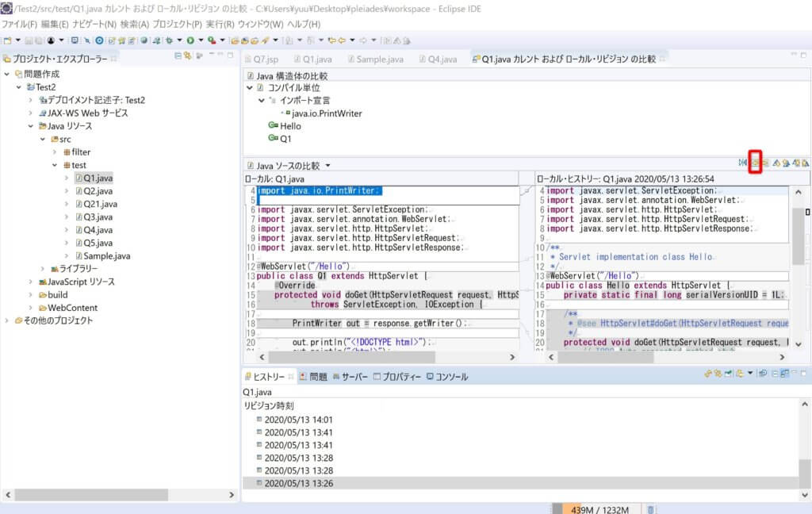The width and height of the screenshot is (812, 514).
Task: Click the Back navigation arrow in toolbar
Action: (x=342, y=40)
